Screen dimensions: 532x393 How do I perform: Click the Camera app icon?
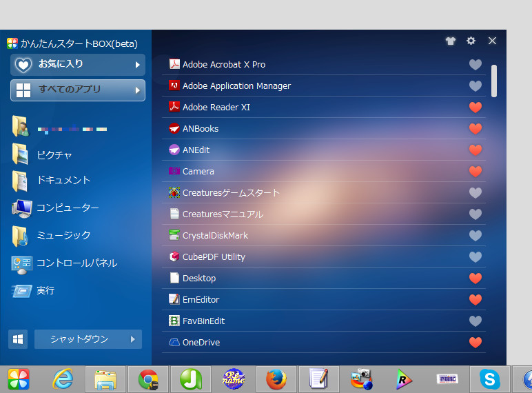(x=174, y=171)
